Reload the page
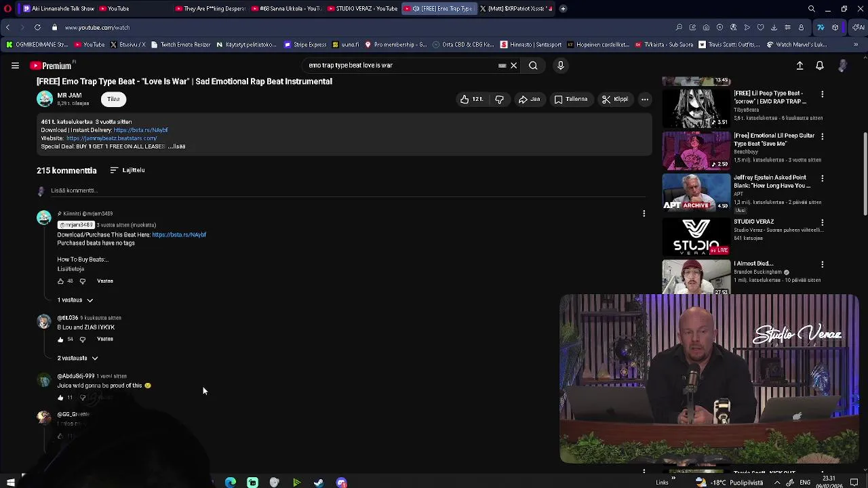This screenshot has height=488, width=868. point(37,28)
